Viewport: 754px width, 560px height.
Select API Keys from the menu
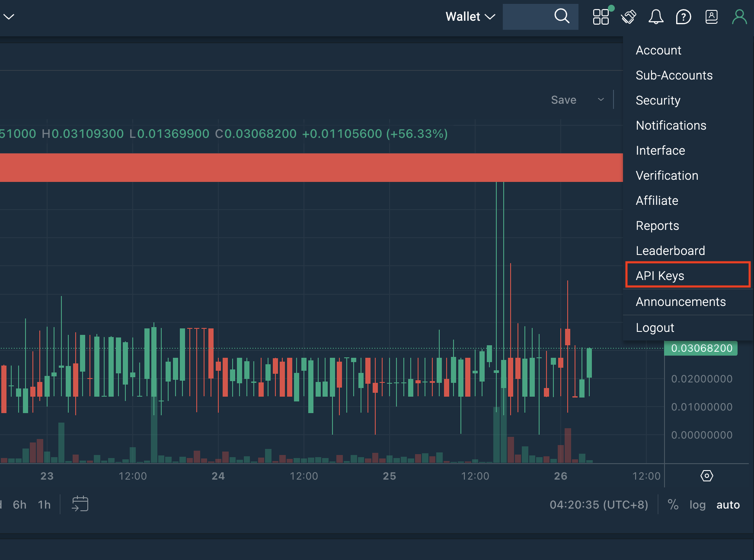[688, 276]
